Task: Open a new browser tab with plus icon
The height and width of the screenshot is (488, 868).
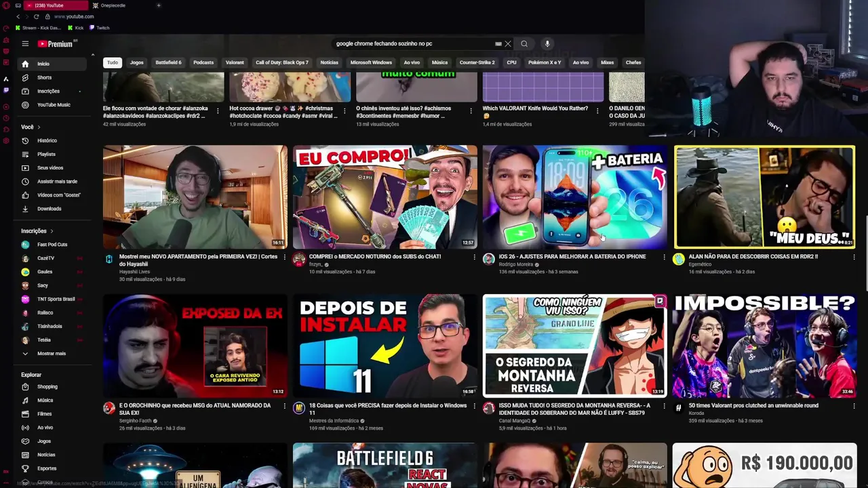Action: coord(159,5)
